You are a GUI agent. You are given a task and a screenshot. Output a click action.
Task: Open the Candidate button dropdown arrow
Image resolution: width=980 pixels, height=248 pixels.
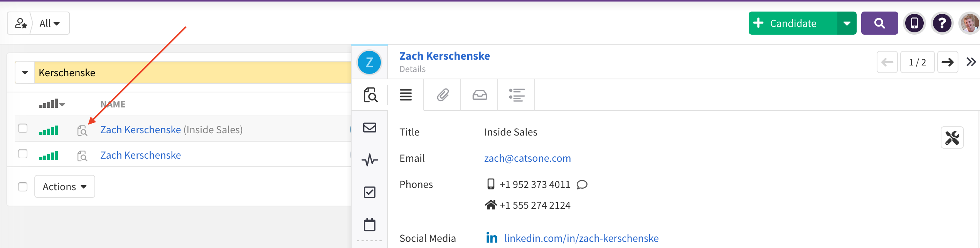coord(847,23)
